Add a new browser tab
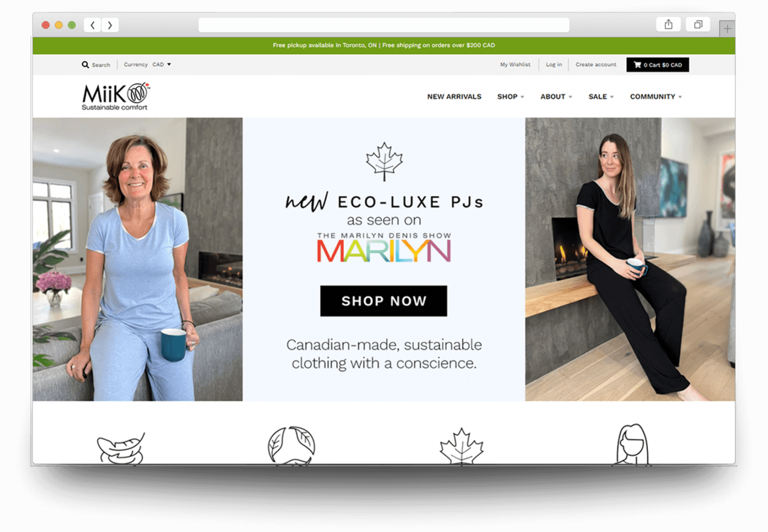This screenshot has width=768, height=532. click(x=727, y=29)
